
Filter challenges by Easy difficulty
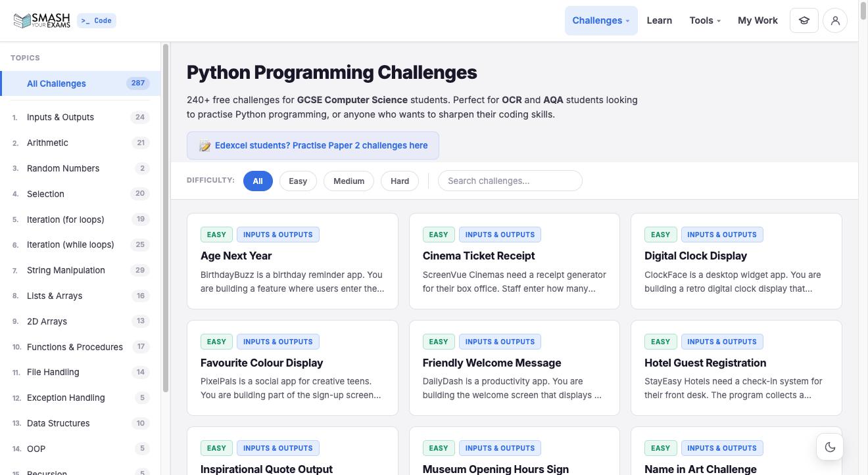[x=298, y=181]
